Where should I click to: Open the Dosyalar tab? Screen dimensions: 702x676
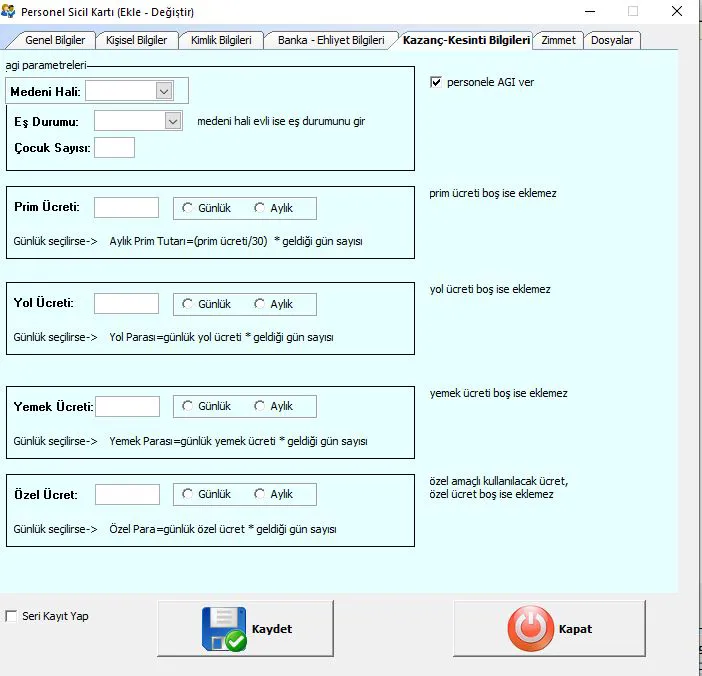[x=612, y=40]
